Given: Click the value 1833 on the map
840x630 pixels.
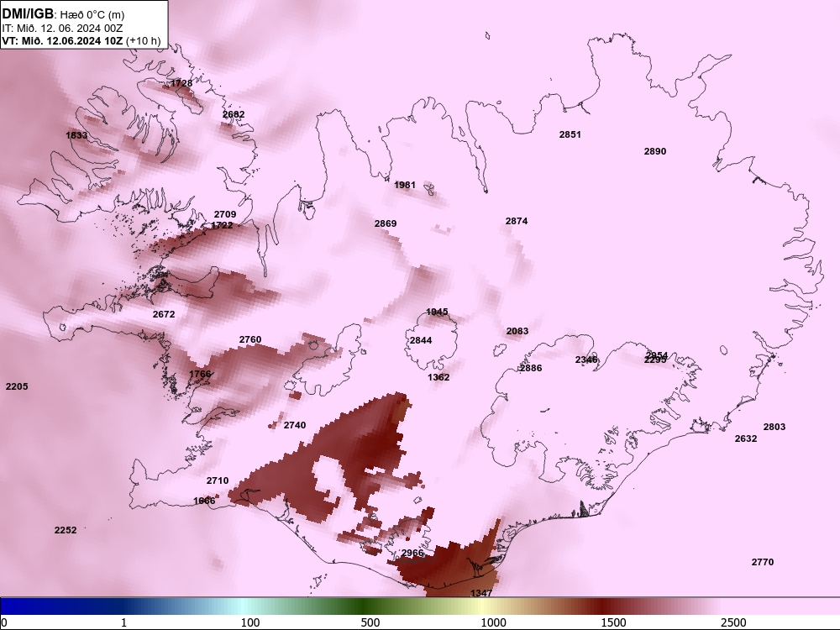Looking at the screenshot, I should click(x=76, y=135).
